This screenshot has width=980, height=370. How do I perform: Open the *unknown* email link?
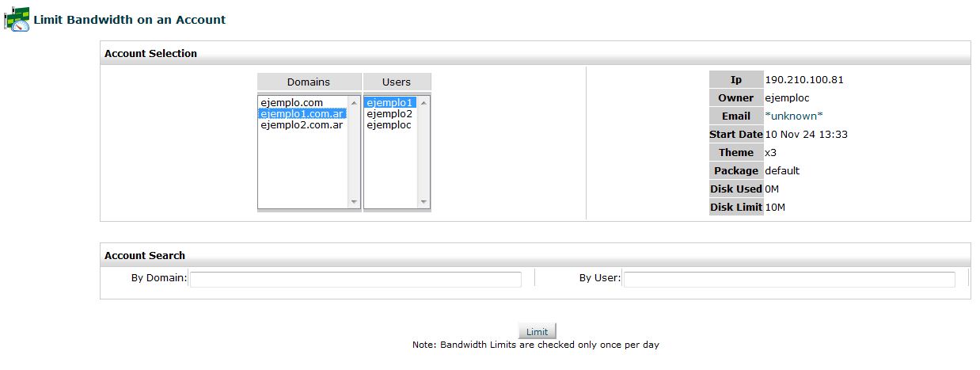click(794, 116)
